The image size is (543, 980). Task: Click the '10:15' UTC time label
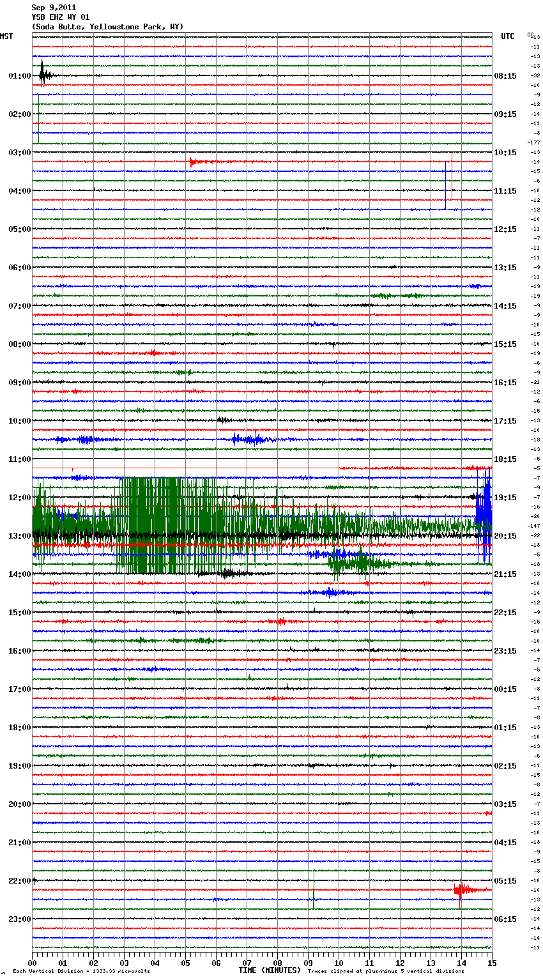[x=505, y=153]
